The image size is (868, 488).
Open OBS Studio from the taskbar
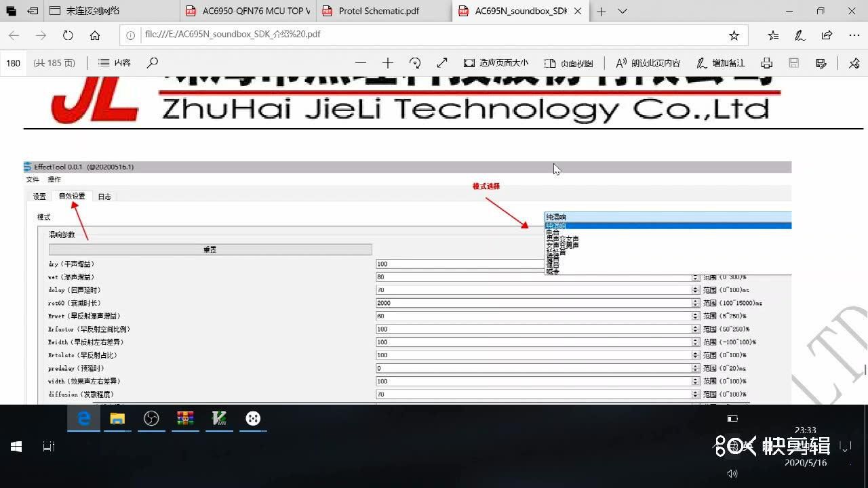151,419
